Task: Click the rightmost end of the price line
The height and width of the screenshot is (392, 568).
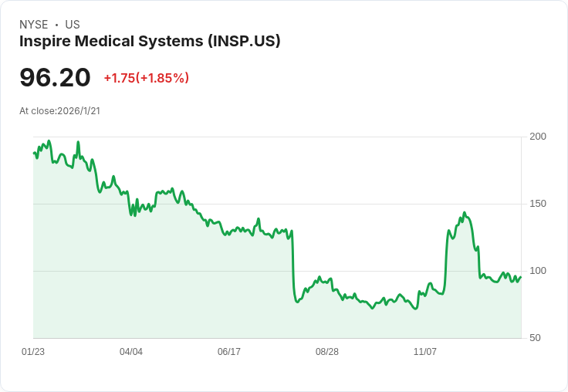Action: coord(521,277)
